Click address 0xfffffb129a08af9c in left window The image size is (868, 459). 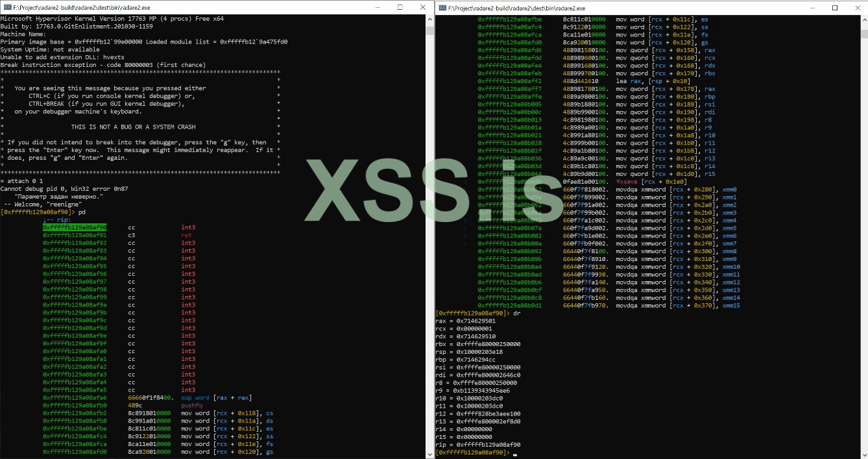click(x=75, y=320)
